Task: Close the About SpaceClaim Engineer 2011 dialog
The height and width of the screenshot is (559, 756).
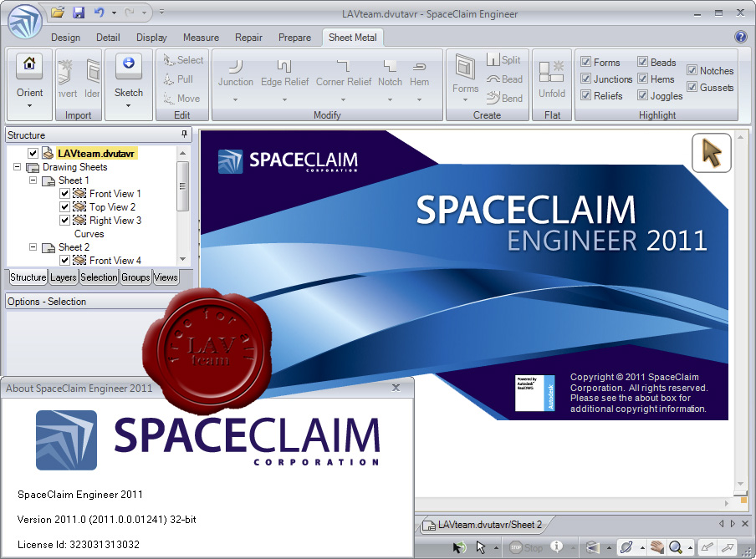Action: tap(396, 388)
